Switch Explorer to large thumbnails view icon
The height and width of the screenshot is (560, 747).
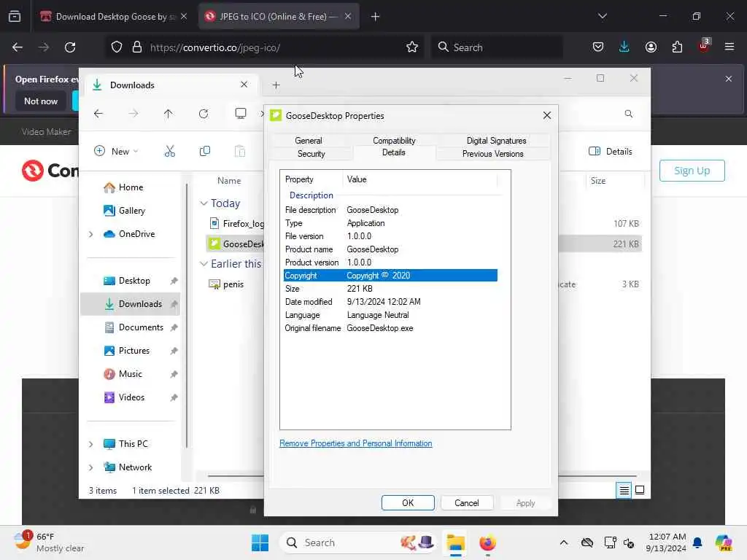coord(640,490)
